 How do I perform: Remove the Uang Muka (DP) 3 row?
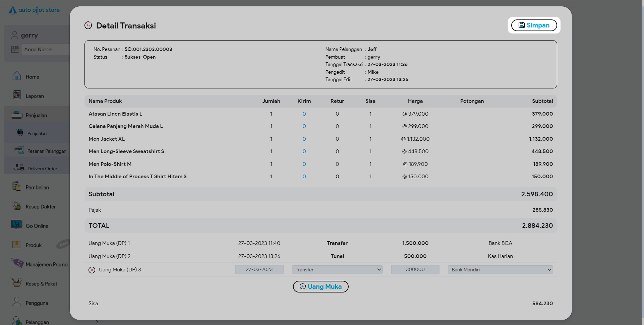pyautogui.click(x=92, y=270)
